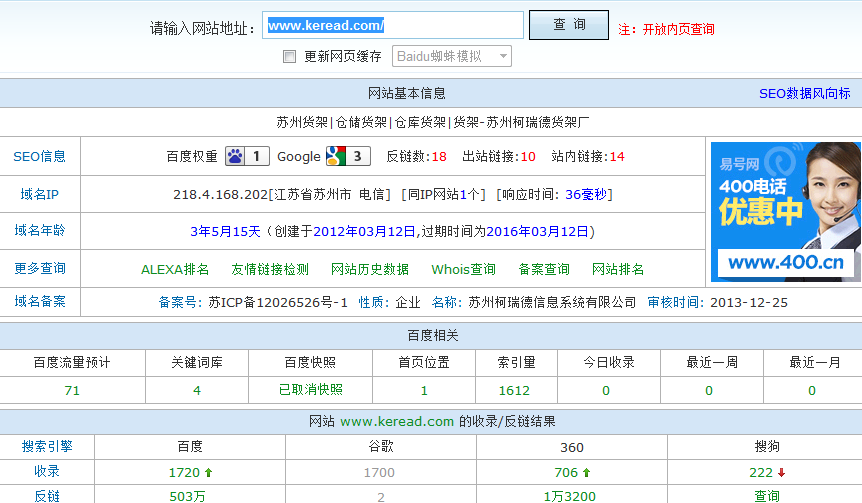862x503 pixels.
Task: Click the 同IP网站1个 link
Action: (x=443, y=194)
